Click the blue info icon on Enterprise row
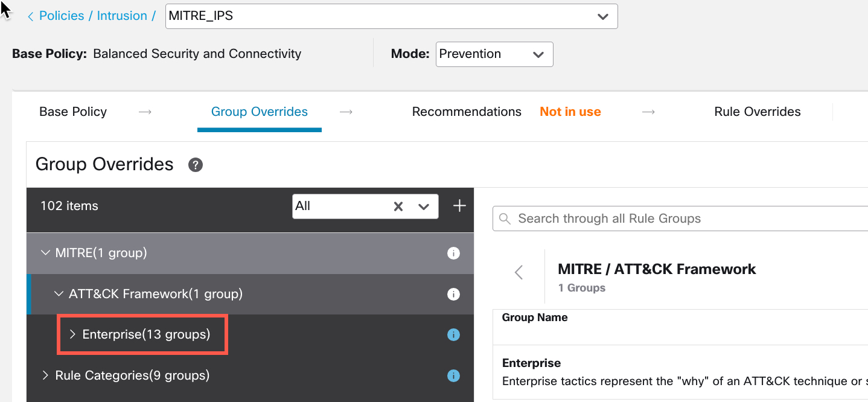The image size is (868, 402). point(453,334)
